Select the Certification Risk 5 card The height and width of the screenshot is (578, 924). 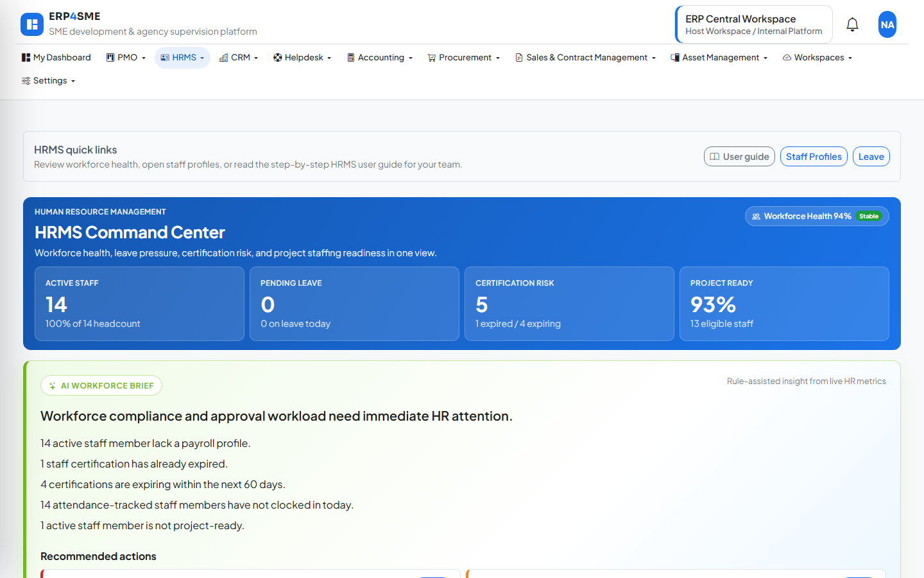[569, 304]
